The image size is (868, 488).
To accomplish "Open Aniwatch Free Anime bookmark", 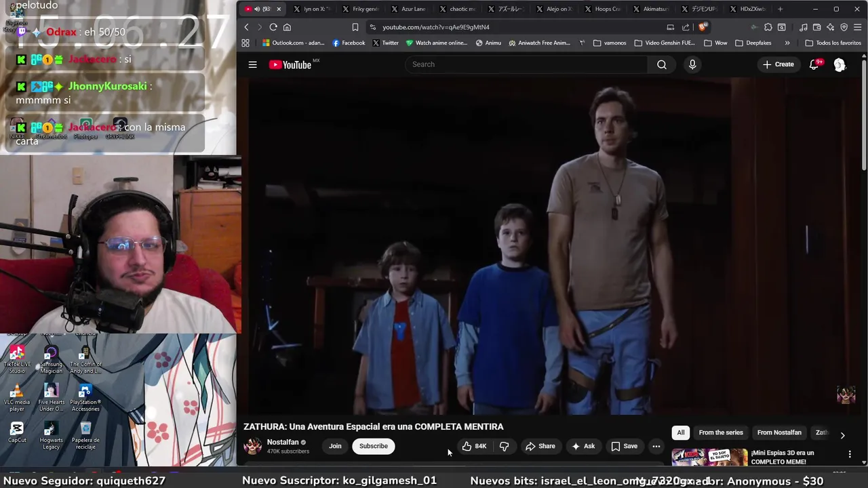I will [540, 43].
